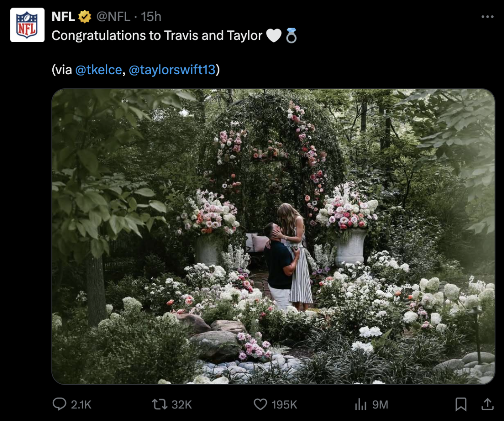Open the garden proposal photo
504x421 pixels.
(x=273, y=236)
